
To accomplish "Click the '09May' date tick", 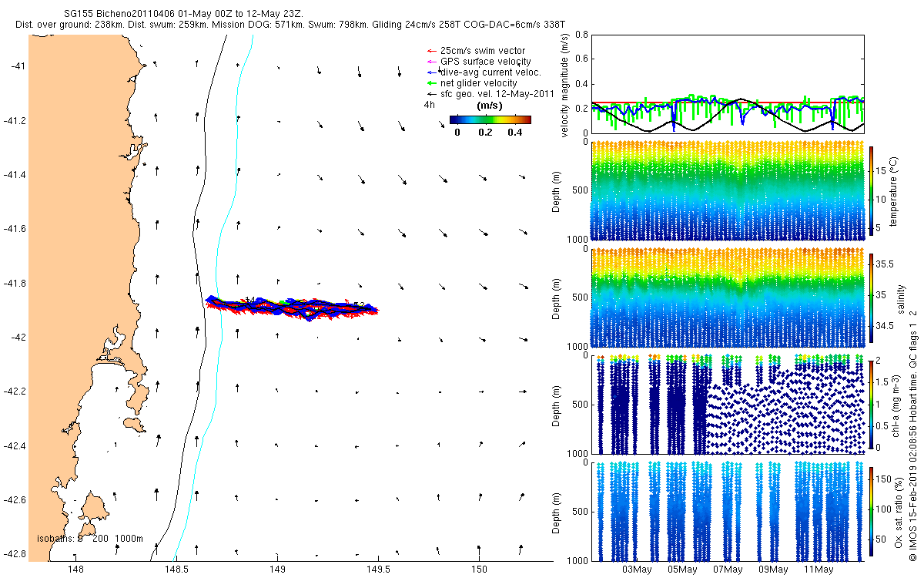I will 773,570.
